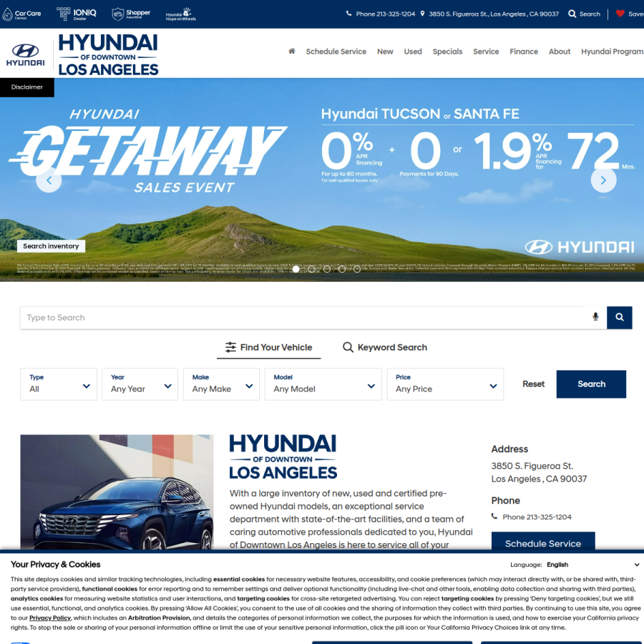Click the red heart saved icon

click(x=620, y=14)
